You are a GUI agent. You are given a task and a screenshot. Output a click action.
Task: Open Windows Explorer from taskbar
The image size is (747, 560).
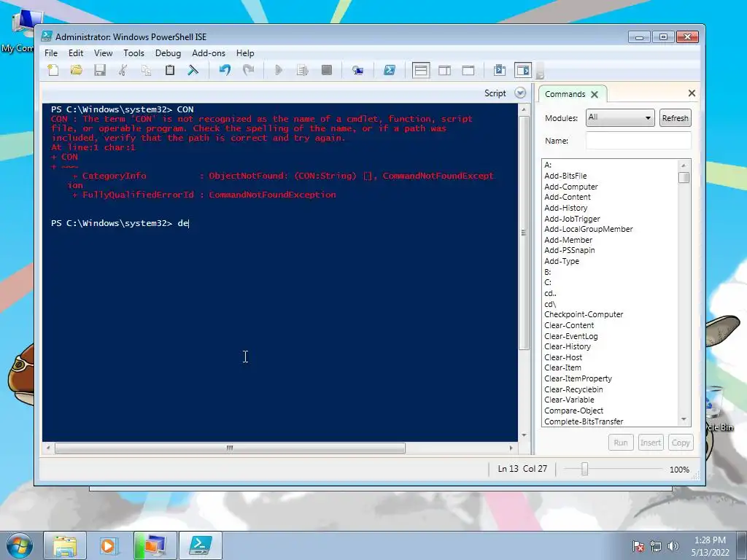[x=65, y=545]
